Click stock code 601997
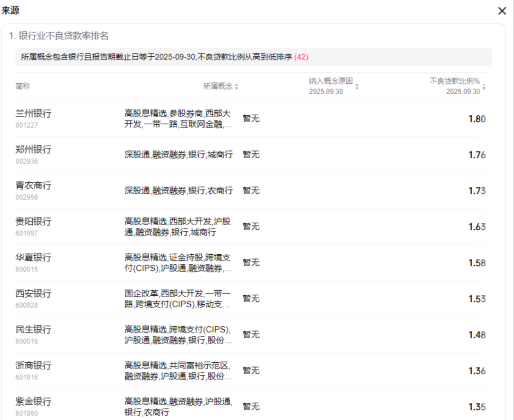Screen dimensions: 514x420 pos(27,233)
